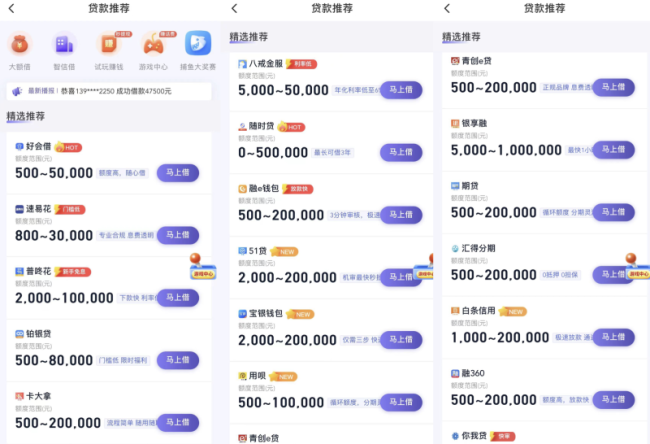The image size is (650, 444).
Task: Select the 800~30,000 amount range
Action: [x=54, y=235]
